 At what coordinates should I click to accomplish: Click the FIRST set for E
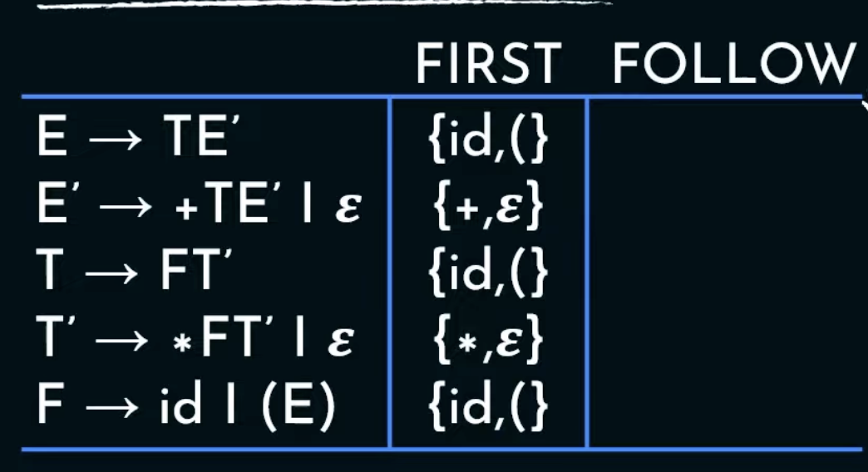tap(486, 140)
